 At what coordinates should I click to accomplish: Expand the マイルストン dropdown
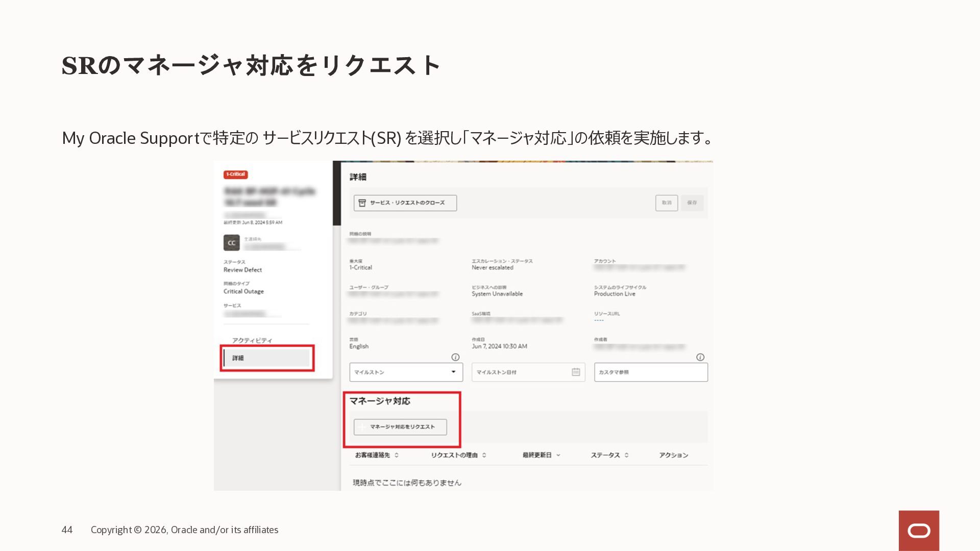click(453, 372)
